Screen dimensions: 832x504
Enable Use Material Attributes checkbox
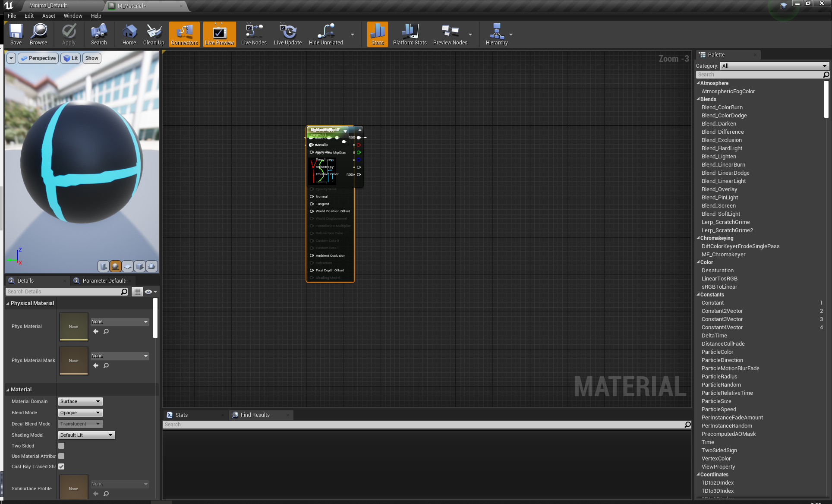pyautogui.click(x=61, y=456)
